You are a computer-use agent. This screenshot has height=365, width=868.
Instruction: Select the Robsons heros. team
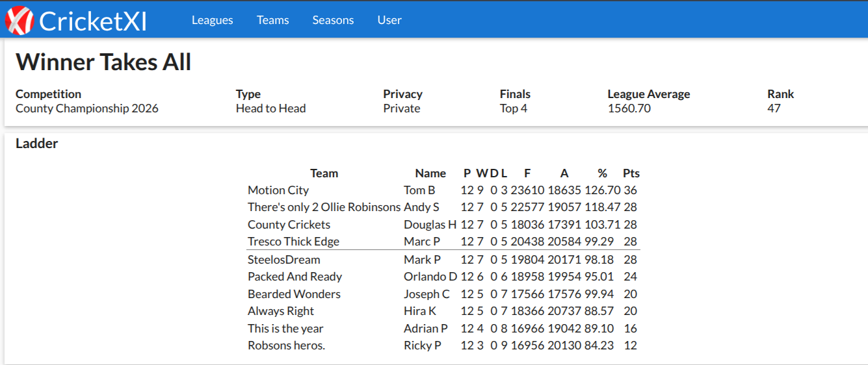coord(286,346)
